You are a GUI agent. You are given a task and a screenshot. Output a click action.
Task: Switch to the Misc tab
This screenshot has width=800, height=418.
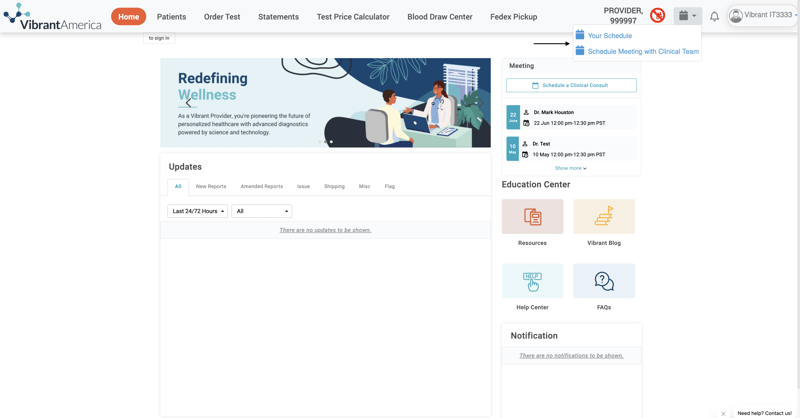coord(364,187)
